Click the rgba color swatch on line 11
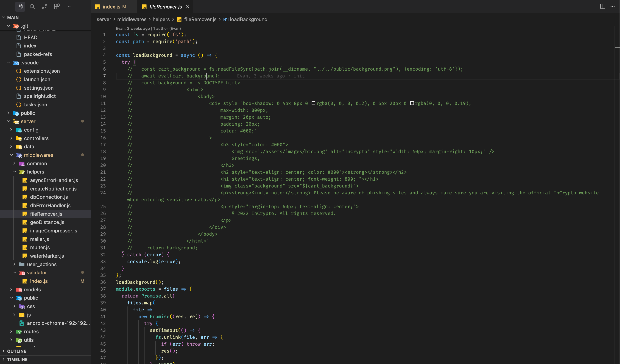620x364 pixels. 313,103
